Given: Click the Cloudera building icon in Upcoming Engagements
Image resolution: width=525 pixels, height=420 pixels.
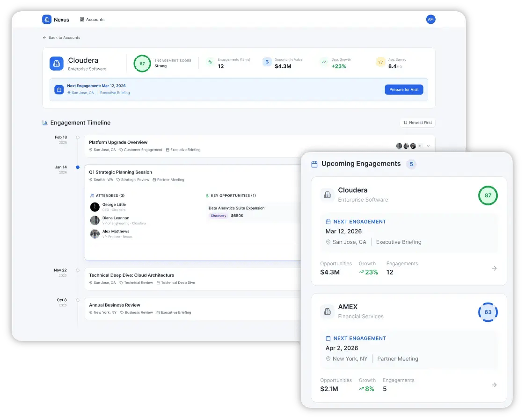Looking at the screenshot, I should click(x=327, y=195).
